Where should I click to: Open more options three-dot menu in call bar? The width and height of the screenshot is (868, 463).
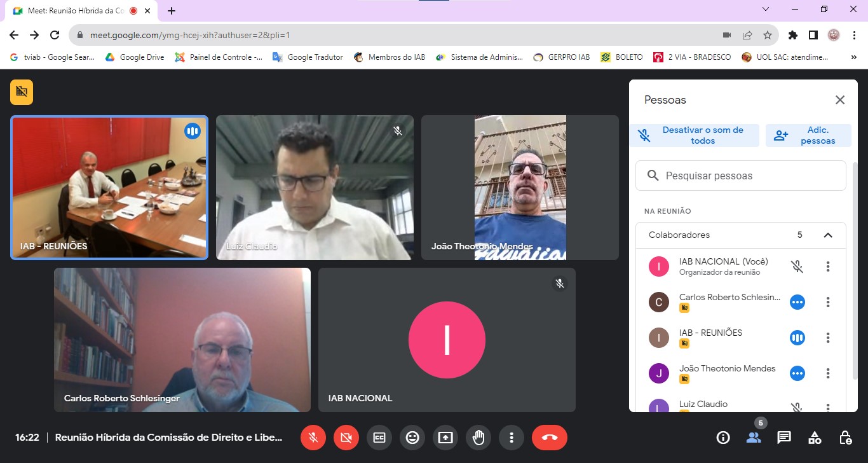512,438
